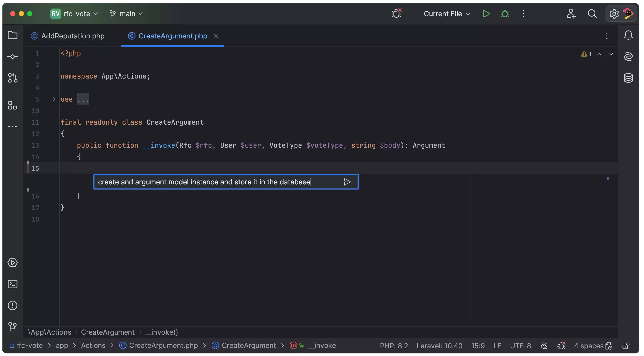Open the main branch dropdown

[126, 14]
